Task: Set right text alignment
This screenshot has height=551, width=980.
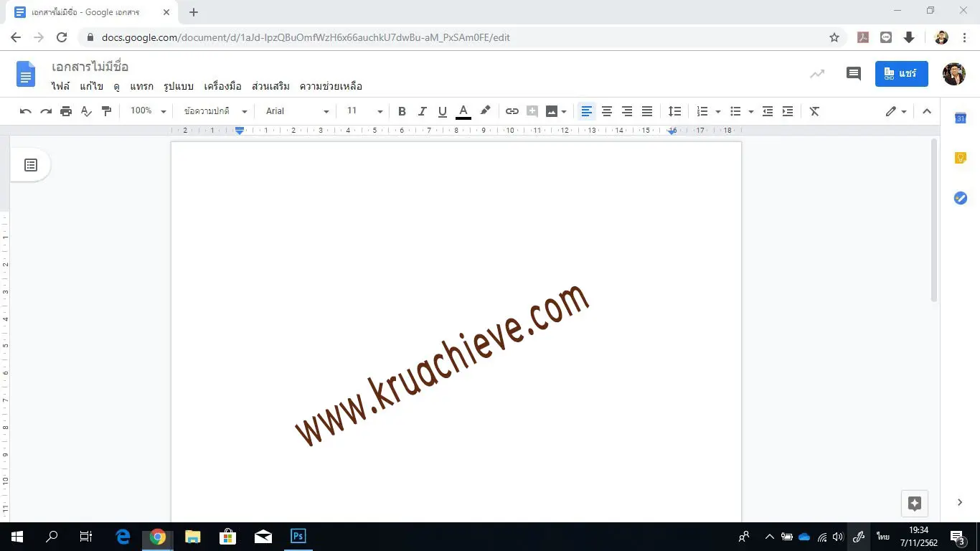Action: [x=627, y=111]
